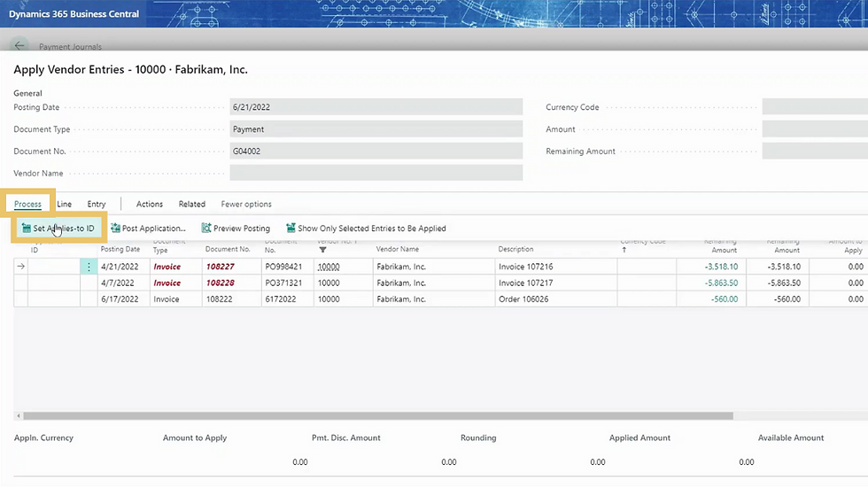Click vendor number 10000 in first row
This screenshot has width=868, height=488.
click(x=329, y=267)
